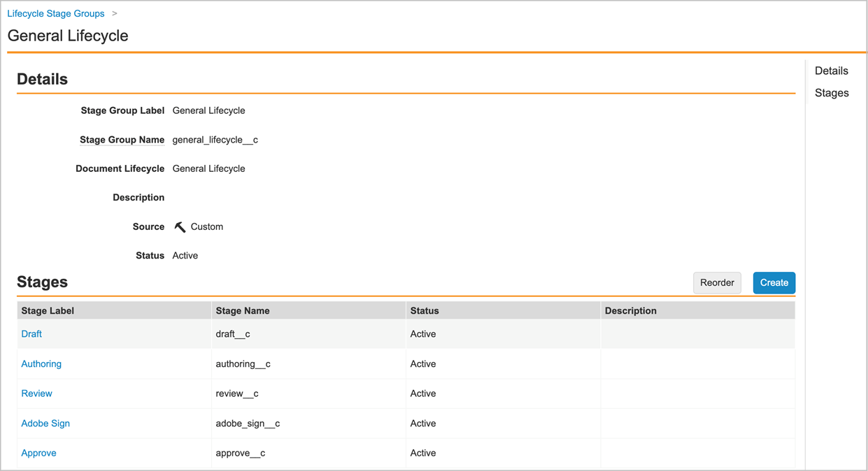Viewport: 868px width, 471px height.
Task: Click Reorder to rearrange stages
Action: [717, 282]
